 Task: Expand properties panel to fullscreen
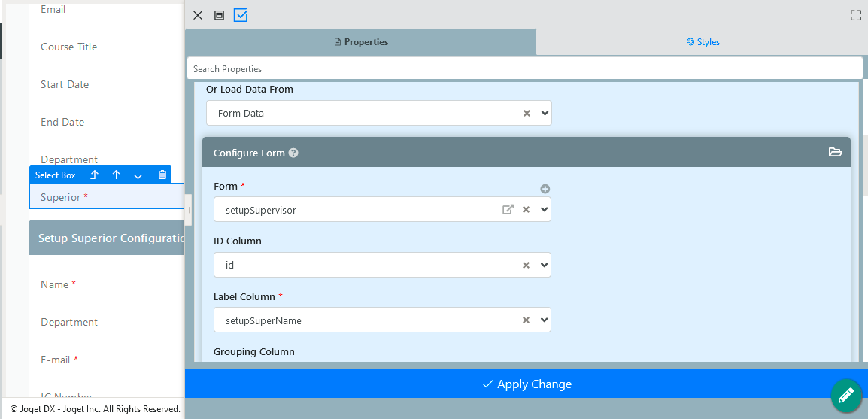[855, 15]
